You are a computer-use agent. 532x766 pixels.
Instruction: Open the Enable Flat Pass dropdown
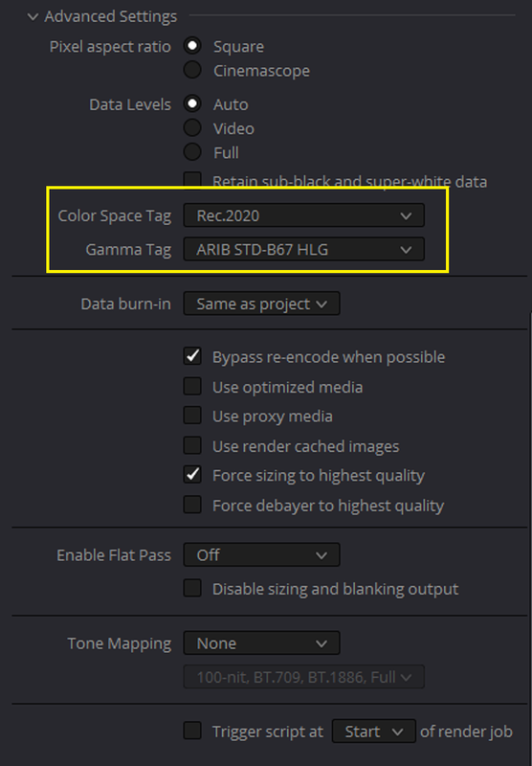pyautogui.click(x=261, y=555)
